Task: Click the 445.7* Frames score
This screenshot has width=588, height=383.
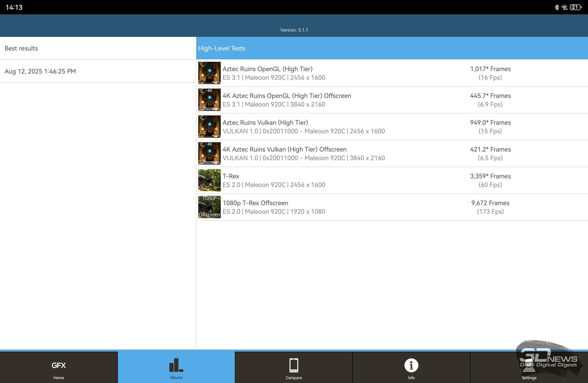Action: (x=490, y=96)
